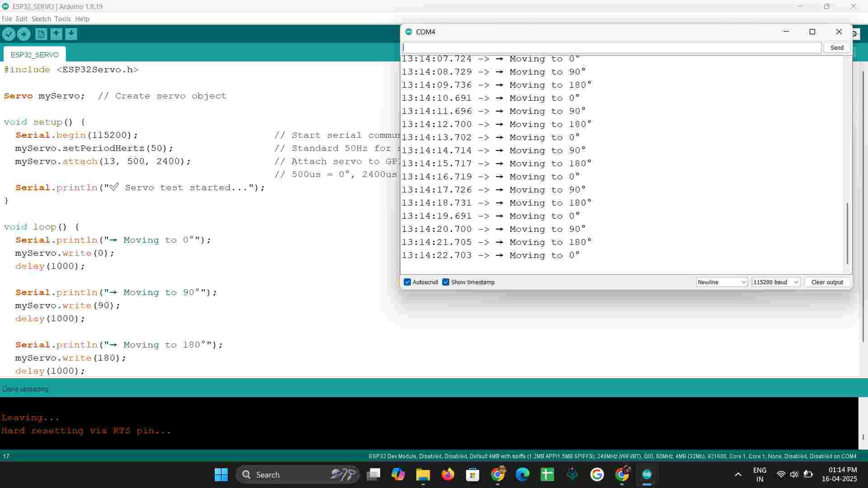Open Microsoft Edge from the taskbar
868x488 pixels.
click(523, 474)
